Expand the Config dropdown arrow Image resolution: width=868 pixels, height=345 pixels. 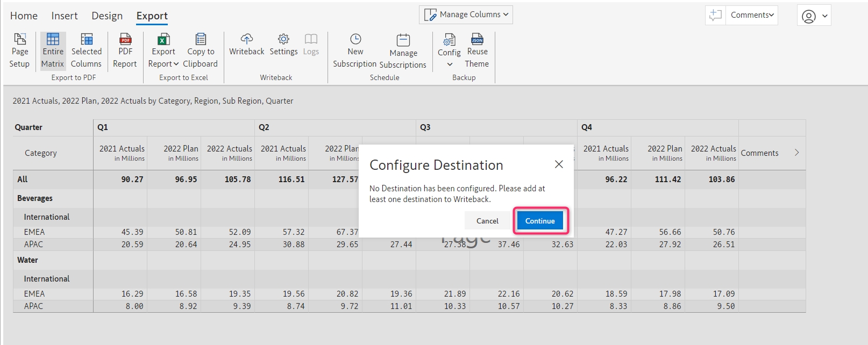[450, 64]
